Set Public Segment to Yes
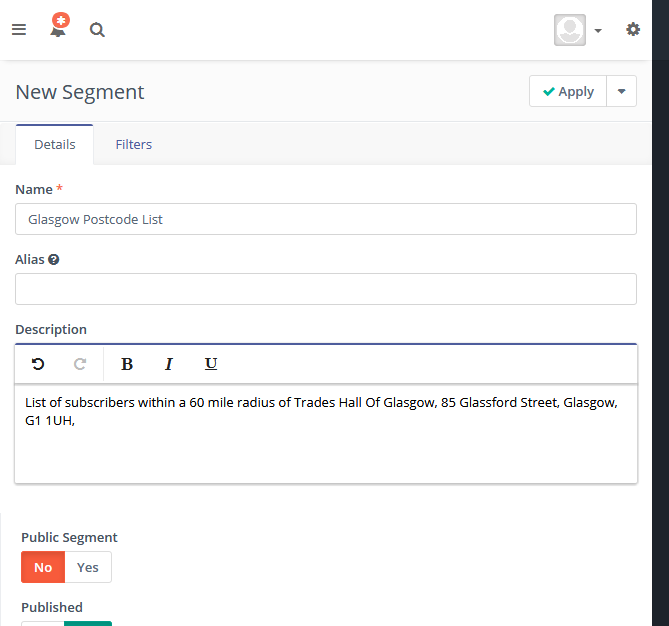 pyautogui.click(x=88, y=567)
